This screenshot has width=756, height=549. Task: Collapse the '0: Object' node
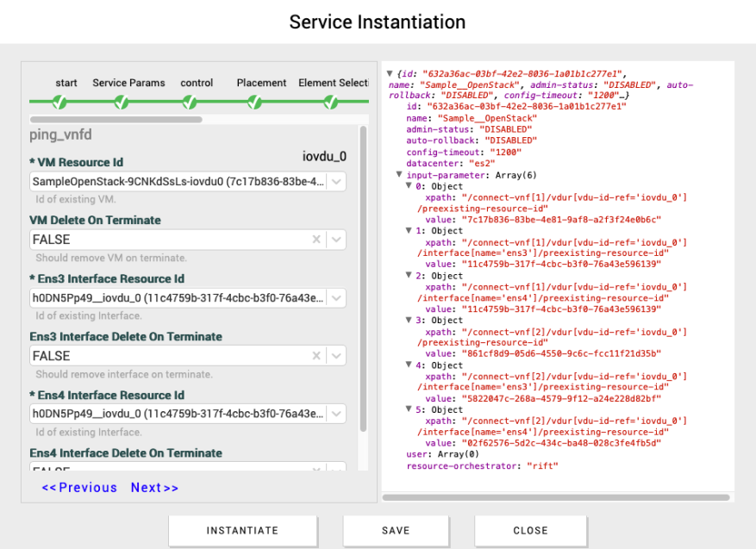coord(409,186)
